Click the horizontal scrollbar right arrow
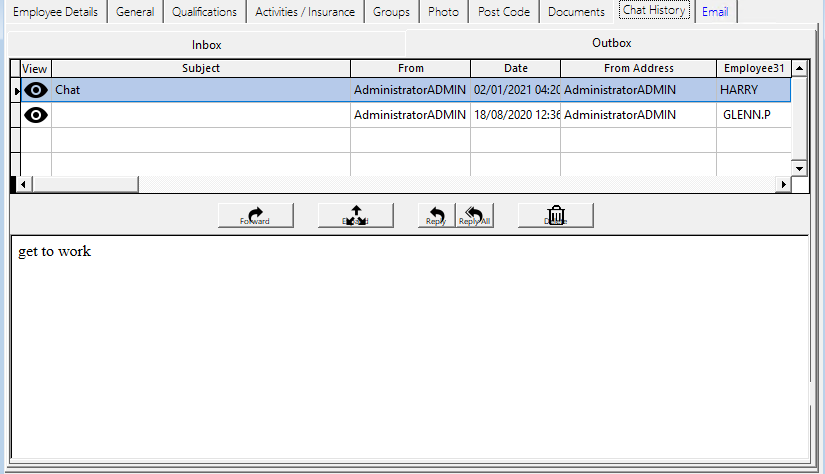Image resolution: width=825 pixels, height=474 pixels. tap(783, 185)
